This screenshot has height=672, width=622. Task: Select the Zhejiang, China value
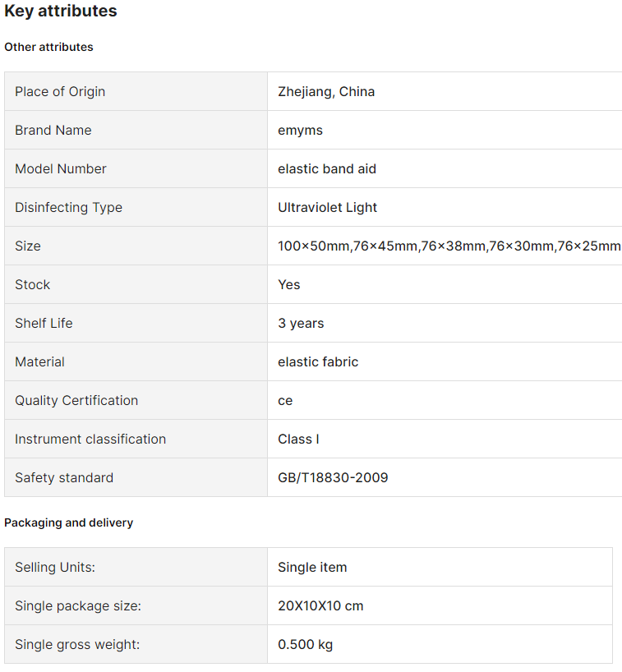[x=326, y=92]
